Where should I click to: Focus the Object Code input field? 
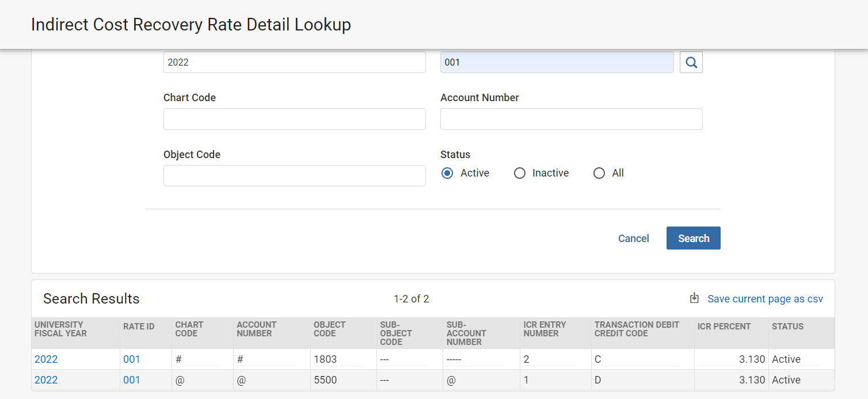(294, 175)
